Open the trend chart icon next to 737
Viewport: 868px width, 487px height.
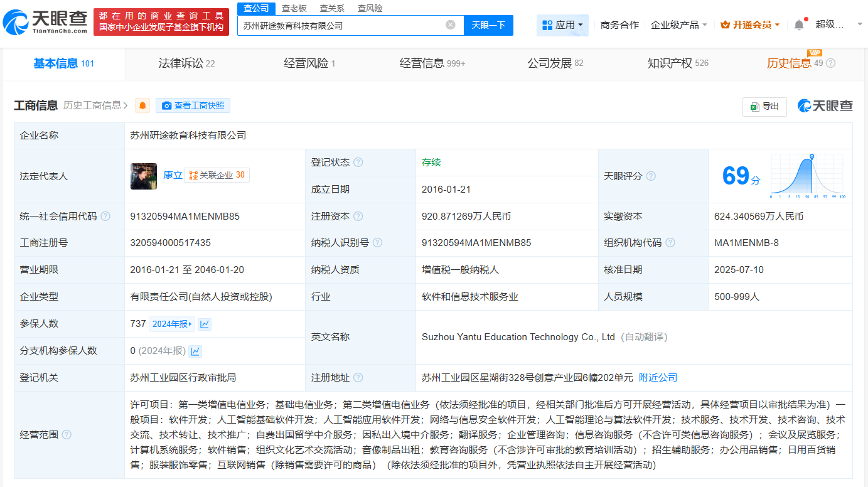203,324
